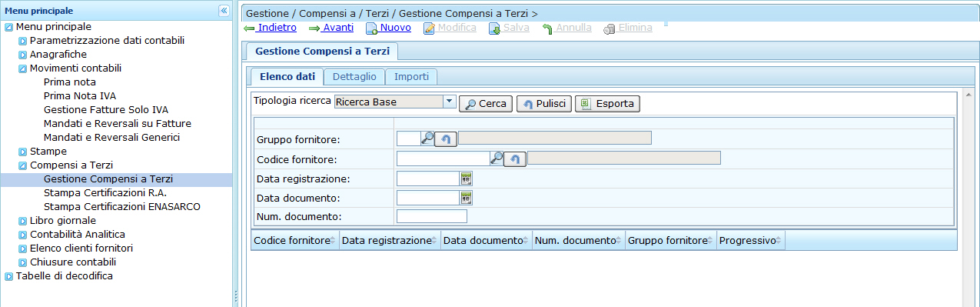Click the Esporta button
This screenshot has height=307, width=980.
tap(607, 103)
